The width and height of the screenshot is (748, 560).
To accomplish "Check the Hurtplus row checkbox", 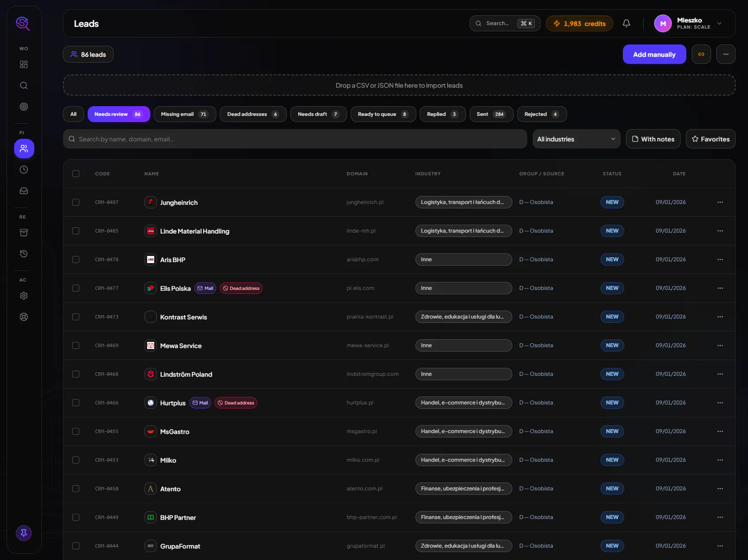I will click(76, 403).
